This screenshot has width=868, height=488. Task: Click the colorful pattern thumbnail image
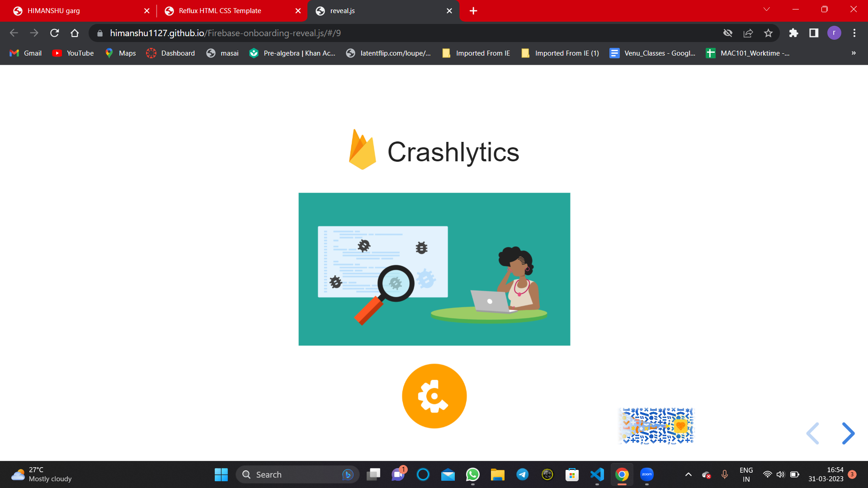tap(656, 426)
